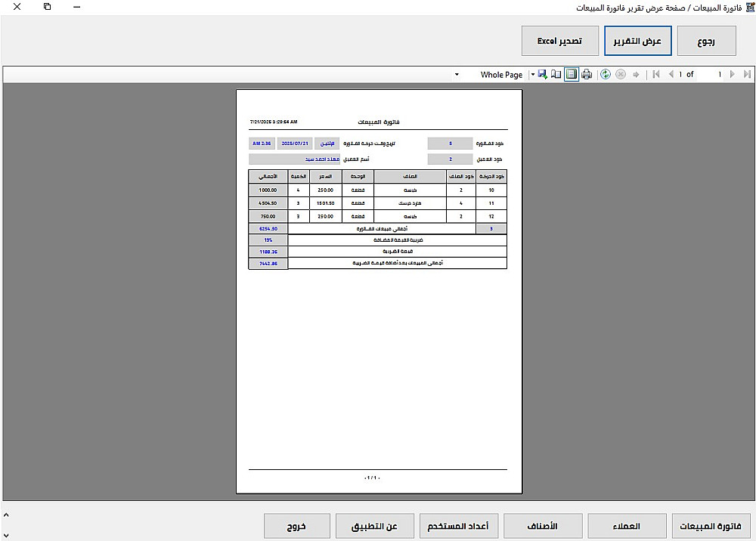Viewport: 756px width, 541px height.
Task: Go to first page of report
Action: pos(655,74)
